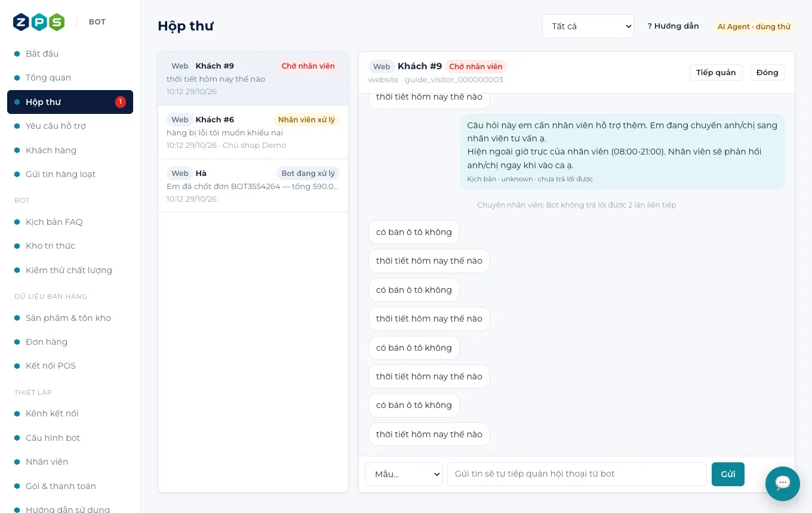812x513 pixels.
Task: Navigate to Khách hàng
Action: click(70, 150)
